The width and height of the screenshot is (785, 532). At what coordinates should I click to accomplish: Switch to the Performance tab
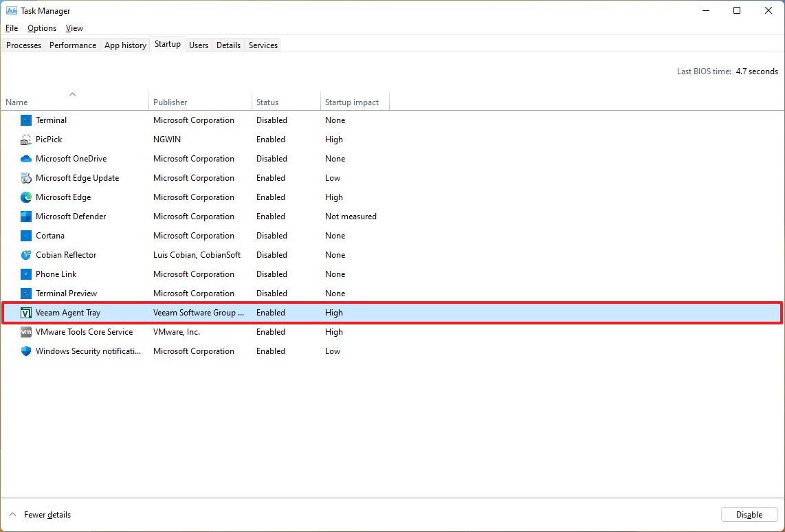click(73, 45)
